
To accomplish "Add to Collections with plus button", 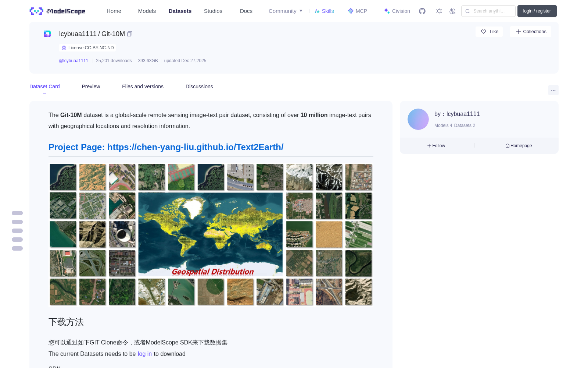I will click(531, 32).
